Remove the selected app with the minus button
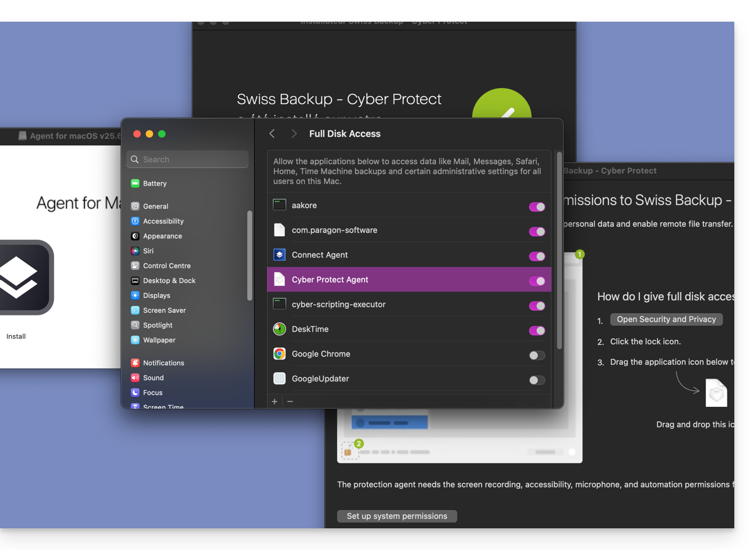Viewport: 756px width, 550px height. coord(290,401)
